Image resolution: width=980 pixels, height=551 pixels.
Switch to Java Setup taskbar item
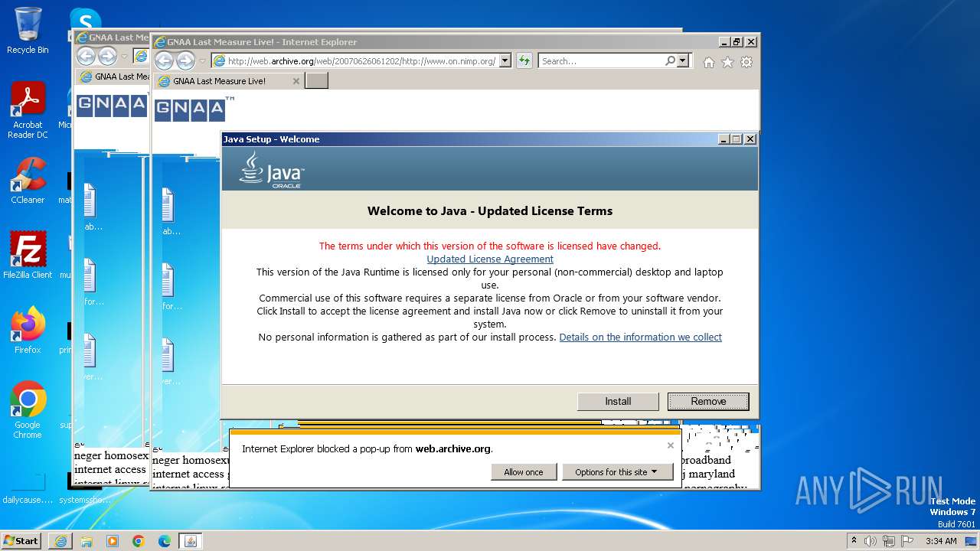coord(191,540)
